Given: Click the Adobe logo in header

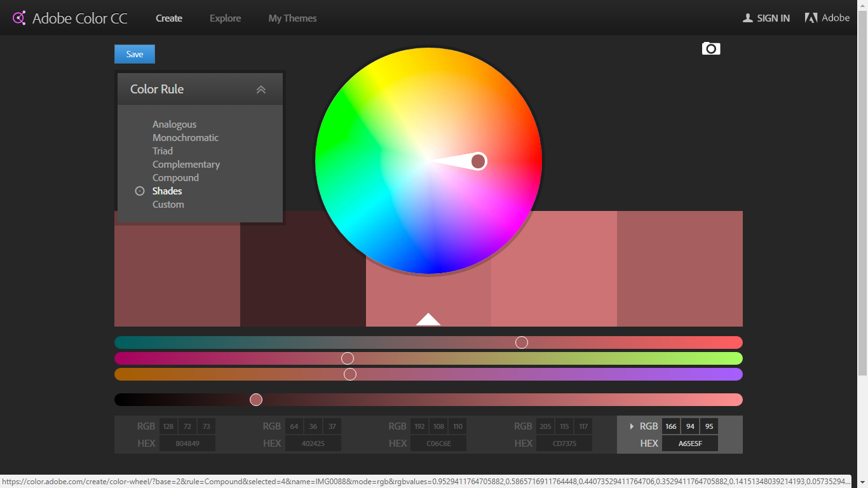Looking at the screenshot, I should point(827,18).
